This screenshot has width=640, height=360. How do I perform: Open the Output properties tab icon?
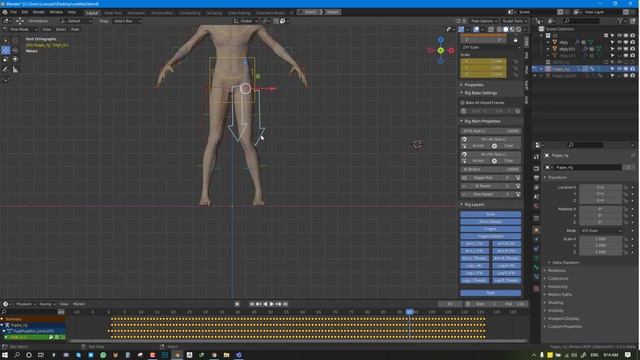pos(536,178)
